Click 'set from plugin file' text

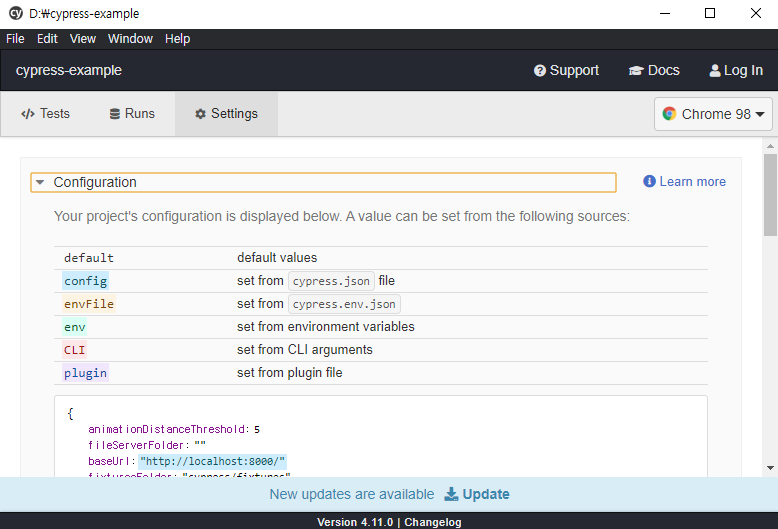point(289,373)
